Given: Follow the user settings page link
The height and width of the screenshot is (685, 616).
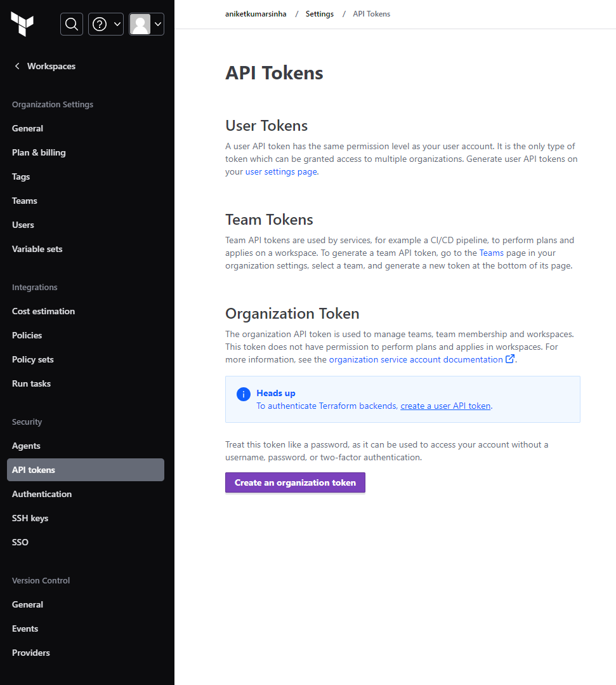Looking at the screenshot, I should (281, 171).
